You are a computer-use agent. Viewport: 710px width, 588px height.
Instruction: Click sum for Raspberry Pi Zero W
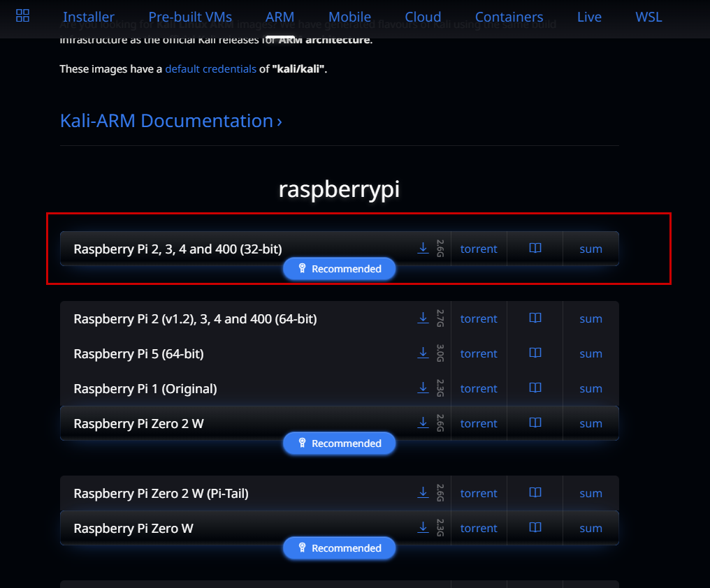[591, 528]
